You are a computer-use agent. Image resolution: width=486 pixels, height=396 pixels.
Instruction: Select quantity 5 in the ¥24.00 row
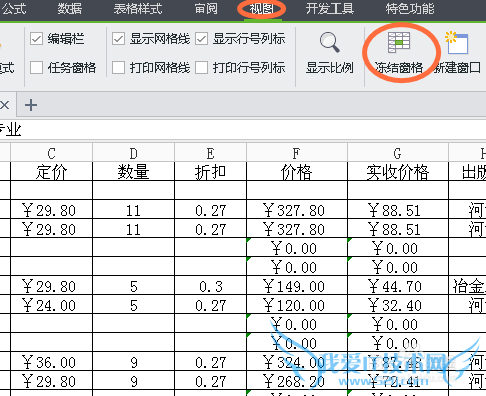point(133,305)
